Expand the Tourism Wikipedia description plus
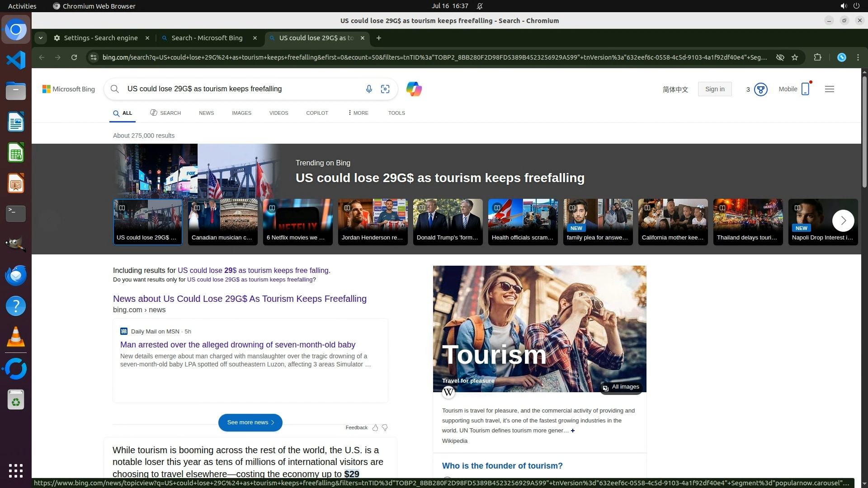Viewport: 868px width, 488px height. tap(573, 431)
